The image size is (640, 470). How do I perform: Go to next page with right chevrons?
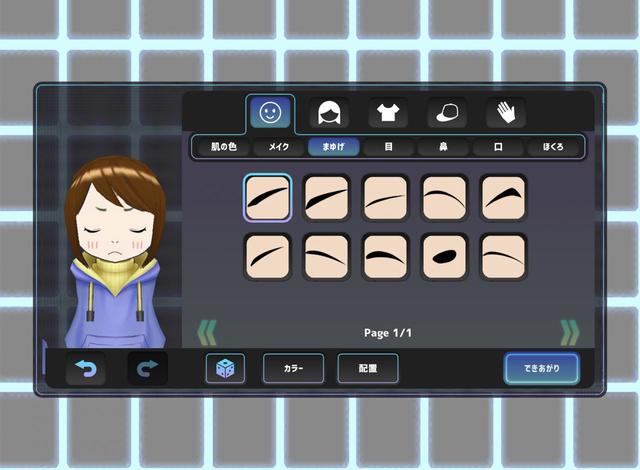[570, 333]
